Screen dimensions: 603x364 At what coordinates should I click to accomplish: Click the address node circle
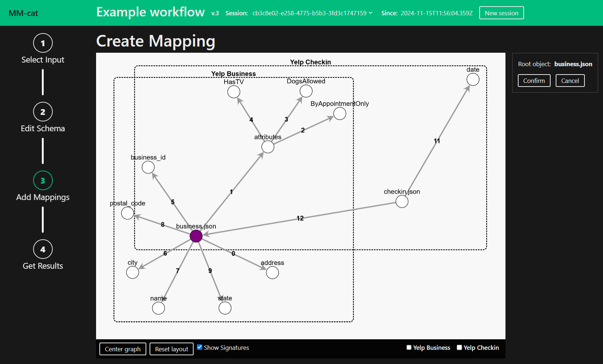click(x=272, y=273)
